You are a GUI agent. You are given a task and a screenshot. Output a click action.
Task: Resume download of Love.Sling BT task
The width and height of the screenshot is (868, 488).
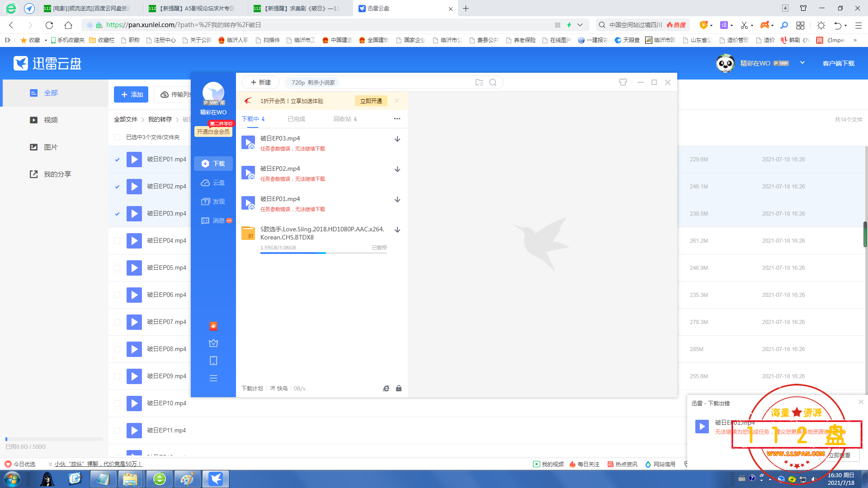(397, 230)
